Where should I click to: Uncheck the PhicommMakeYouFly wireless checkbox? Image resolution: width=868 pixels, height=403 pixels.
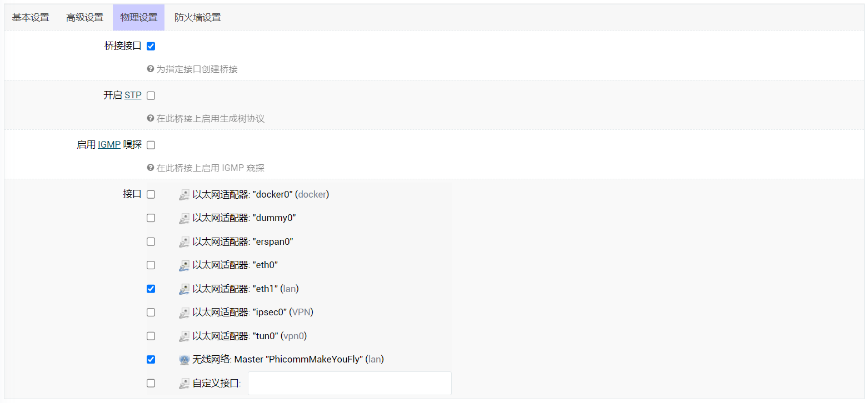coord(151,359)
